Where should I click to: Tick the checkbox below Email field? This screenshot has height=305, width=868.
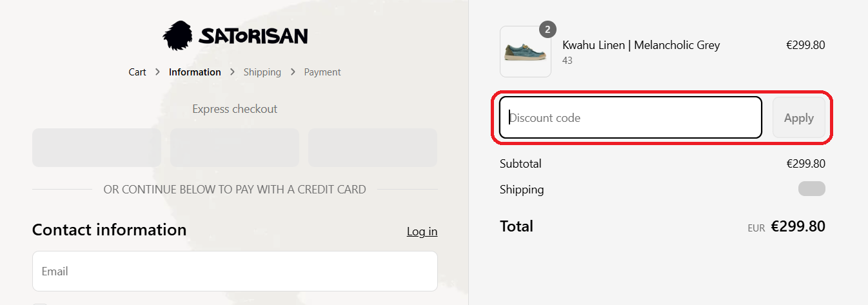point(40,303)
